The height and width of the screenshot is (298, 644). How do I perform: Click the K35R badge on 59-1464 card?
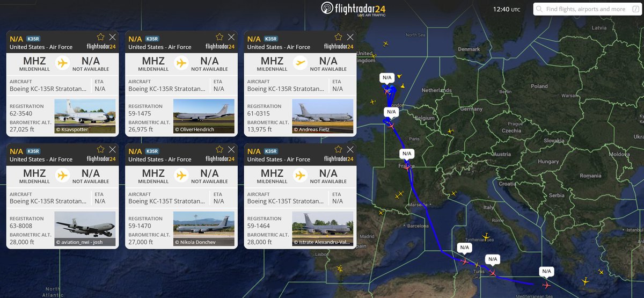click(x=270, y=151)
